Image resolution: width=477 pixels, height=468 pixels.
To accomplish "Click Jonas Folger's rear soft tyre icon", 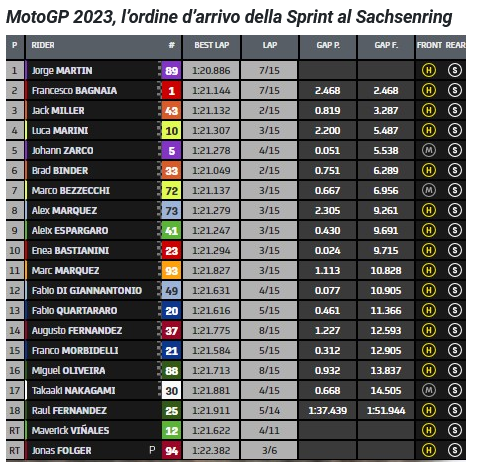I will (x=455, y=450).
